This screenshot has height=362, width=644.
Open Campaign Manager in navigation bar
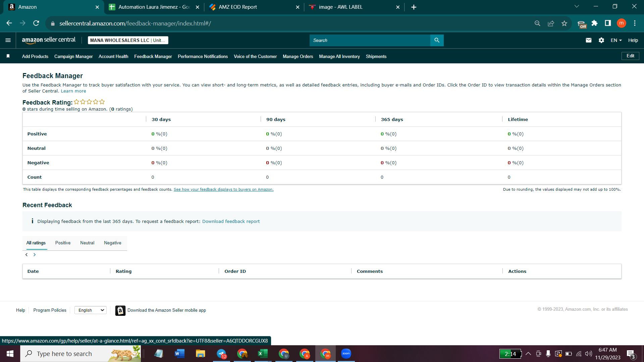73,56
